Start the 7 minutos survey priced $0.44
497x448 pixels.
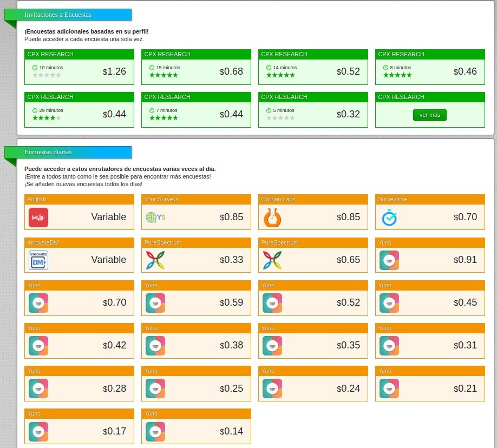click(x=196, y=110)
